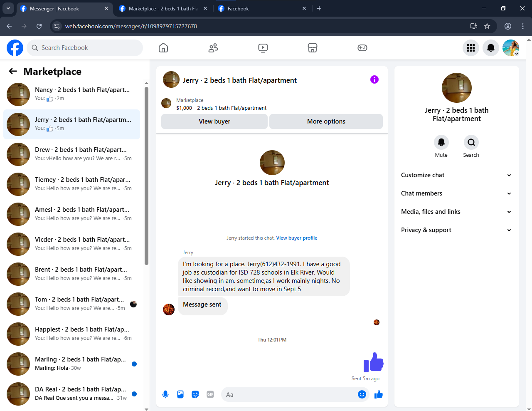Screen dimensions: 532x411
Task: Open a new browser tab
Action: pyautogui.click(x=319, y=8)
